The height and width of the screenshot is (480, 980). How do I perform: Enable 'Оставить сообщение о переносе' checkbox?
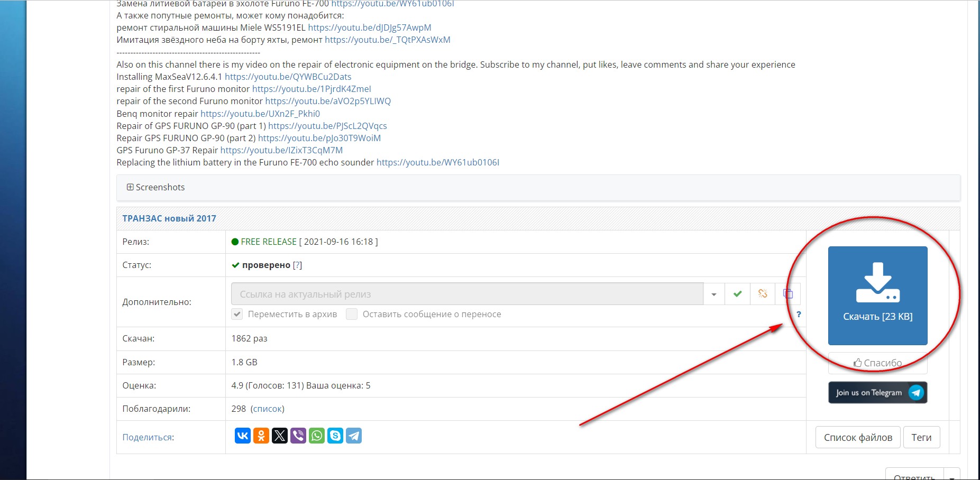tap(352, 314)
